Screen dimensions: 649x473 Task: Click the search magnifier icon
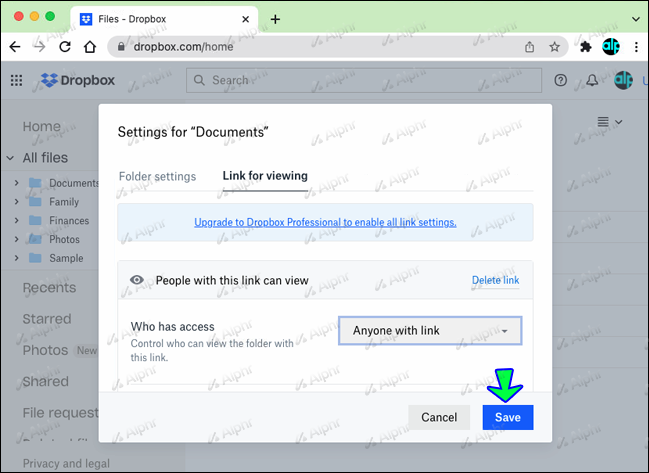click(199, 80)
